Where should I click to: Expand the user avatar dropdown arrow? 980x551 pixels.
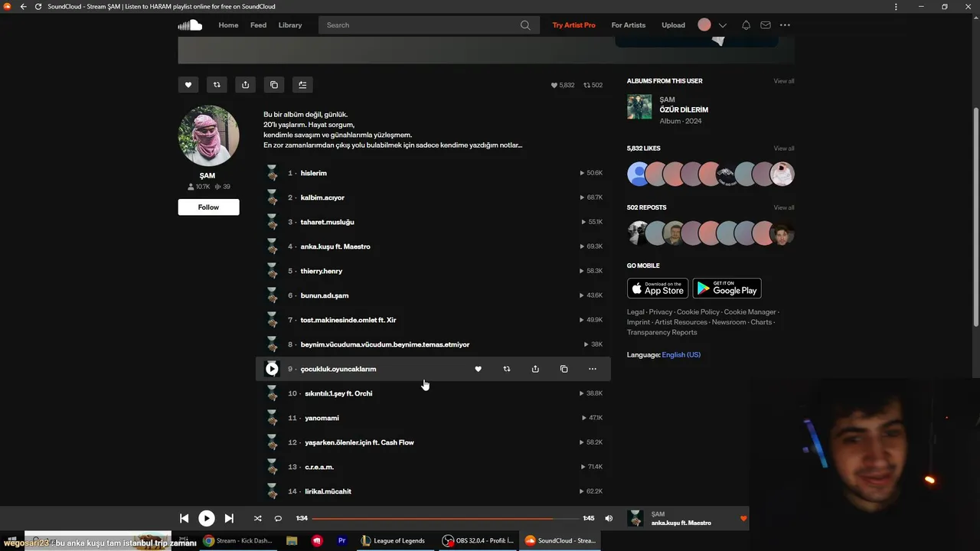point(723,25)
